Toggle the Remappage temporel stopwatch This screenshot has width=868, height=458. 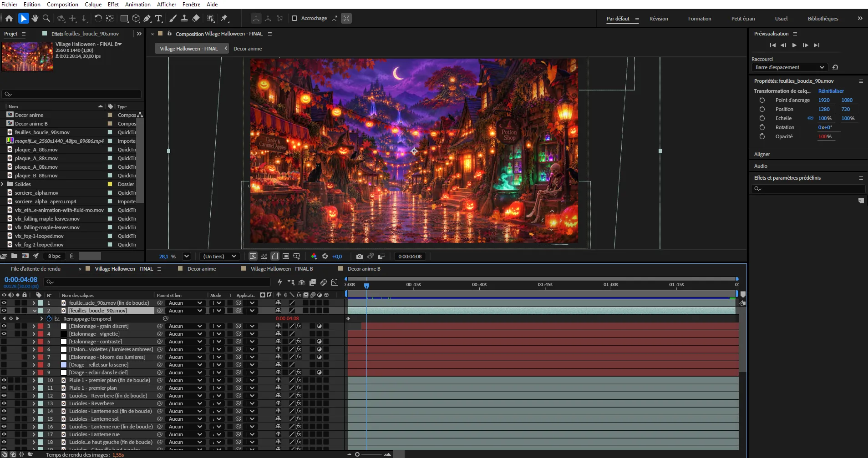point(49,319)
